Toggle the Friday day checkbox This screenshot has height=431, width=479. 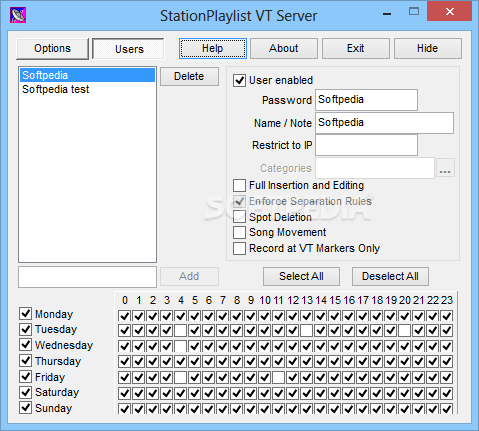click(x=25, y=376)
